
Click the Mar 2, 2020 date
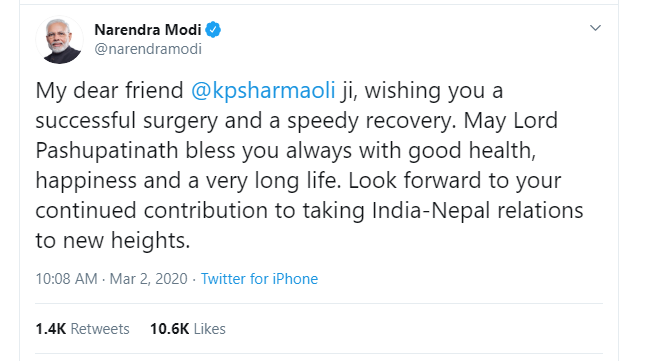click(x=148, y=279)
